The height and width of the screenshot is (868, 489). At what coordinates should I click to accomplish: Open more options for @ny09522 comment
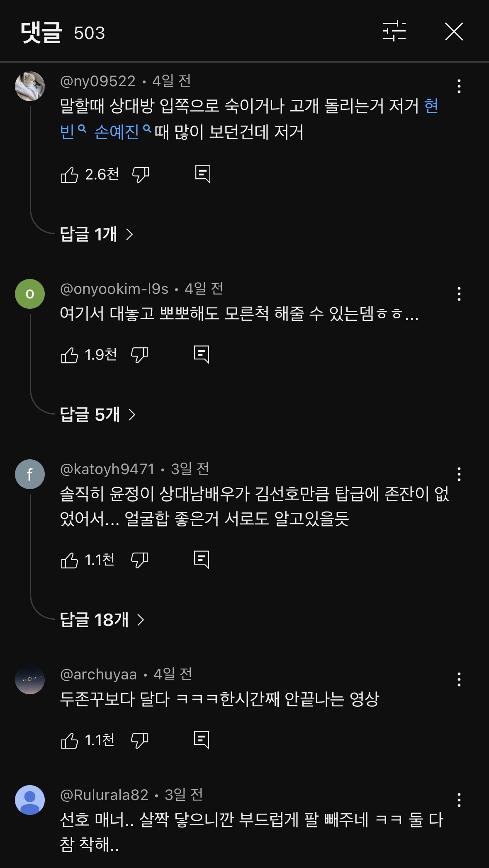[459, 86]
